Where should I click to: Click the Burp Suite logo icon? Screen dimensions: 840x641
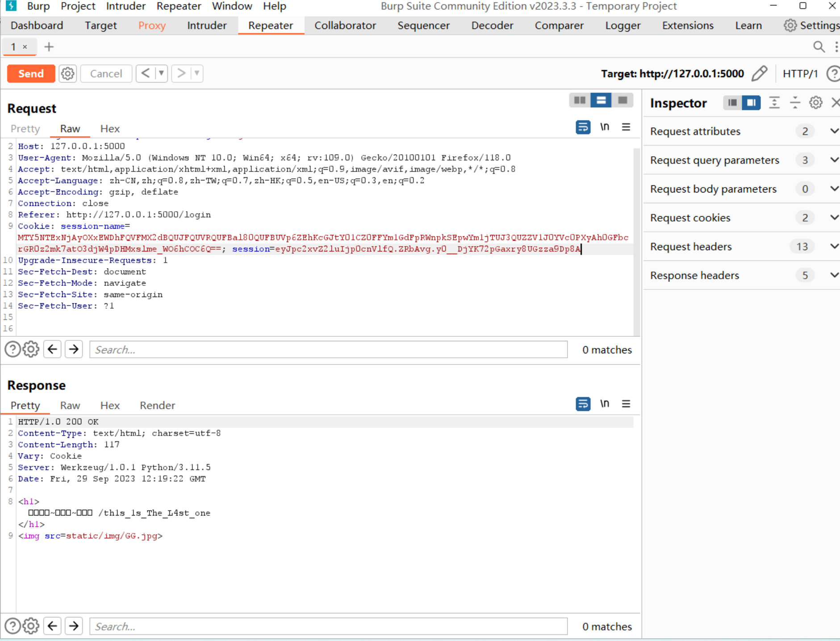coord(11,6)
